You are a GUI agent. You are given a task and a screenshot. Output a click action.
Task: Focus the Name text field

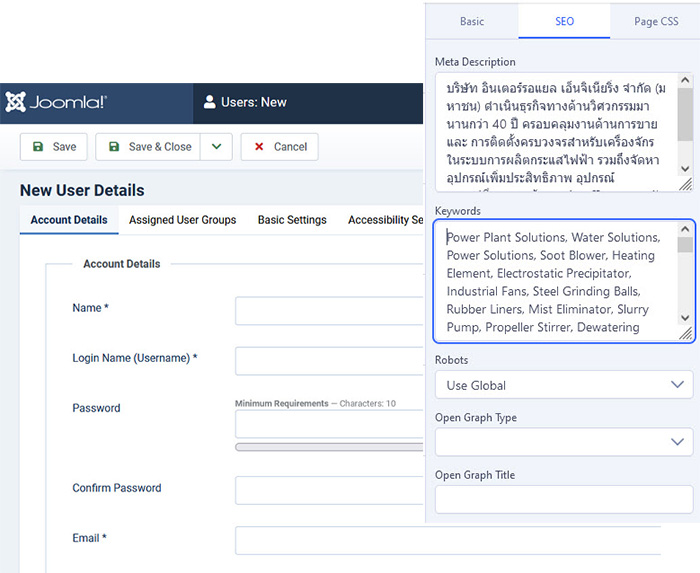point(330,311)
